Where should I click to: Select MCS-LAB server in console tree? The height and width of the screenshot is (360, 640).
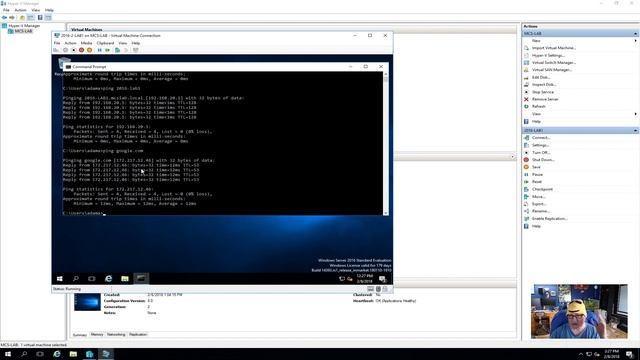pyautogui.click(x=23, y=31)
